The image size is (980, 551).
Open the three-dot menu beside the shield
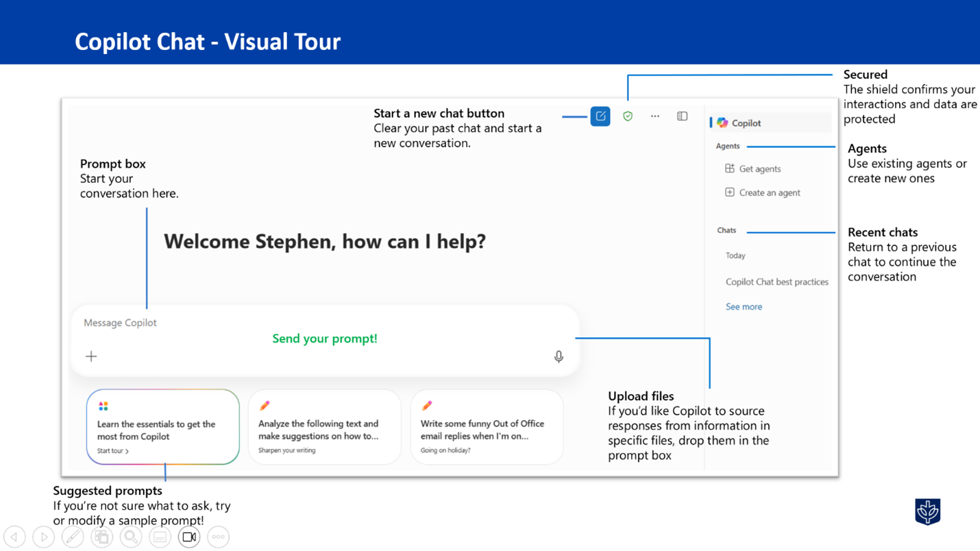tap(655, 117)
